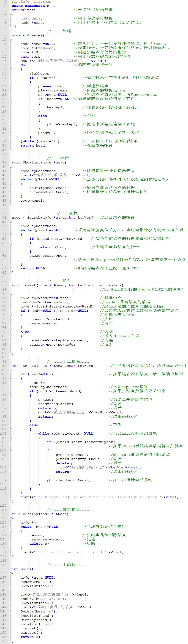Click the 'The link list has been deleted!' line
This screenshot has height=644, width=188.
tap(72, 552)
